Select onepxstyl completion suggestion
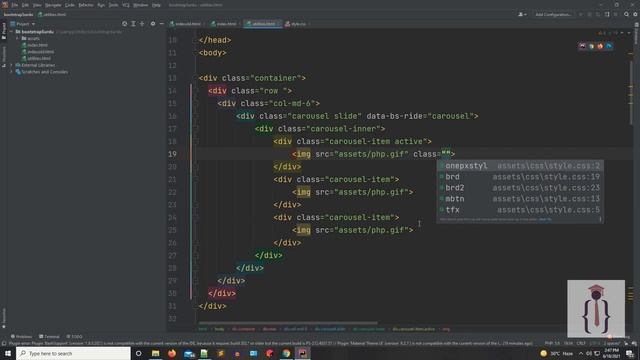This screenshot has width=640, height=360. [x=520, y=166]
